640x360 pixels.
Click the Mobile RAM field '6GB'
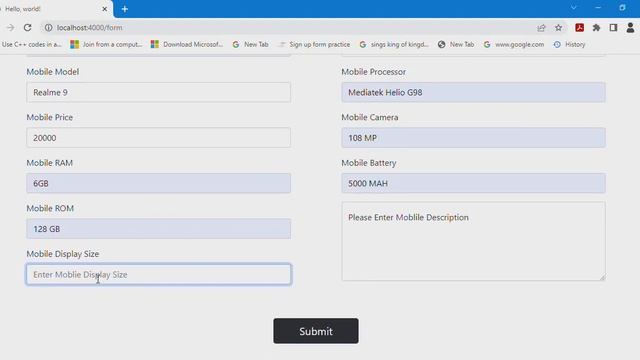[159, 183]
